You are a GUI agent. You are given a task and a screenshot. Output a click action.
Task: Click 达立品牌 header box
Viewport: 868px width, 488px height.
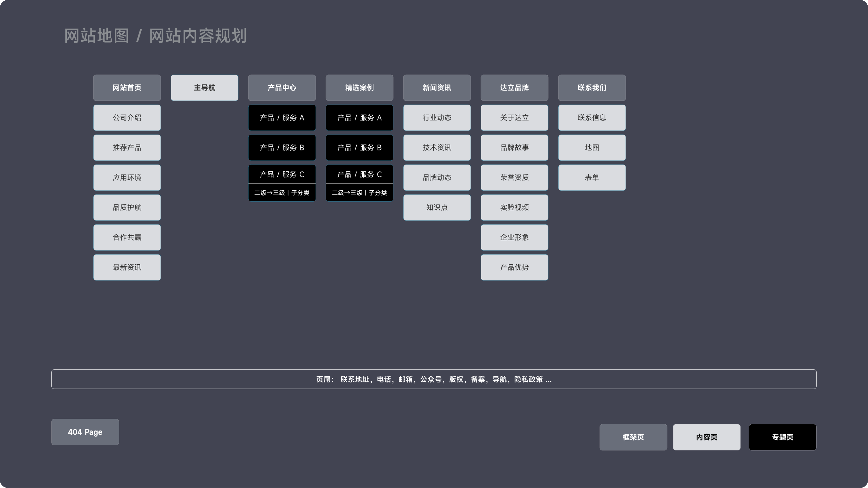pyautogui.click(x=514, y=88)
